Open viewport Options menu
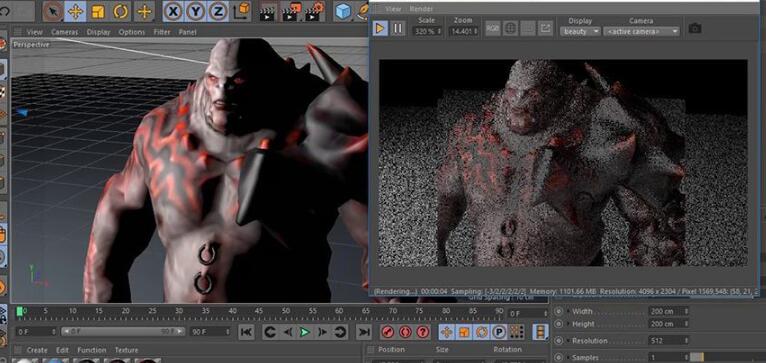 point(131,32)
